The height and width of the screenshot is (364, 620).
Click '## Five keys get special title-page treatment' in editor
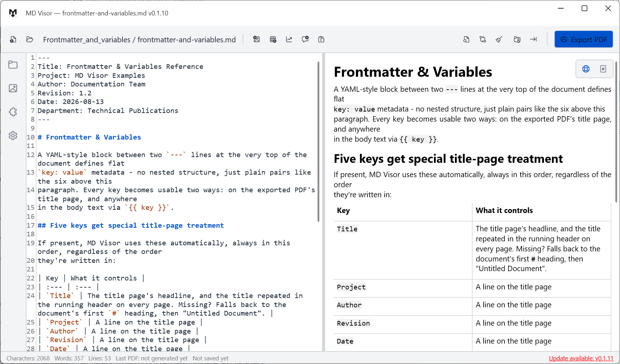pos(131,226)
